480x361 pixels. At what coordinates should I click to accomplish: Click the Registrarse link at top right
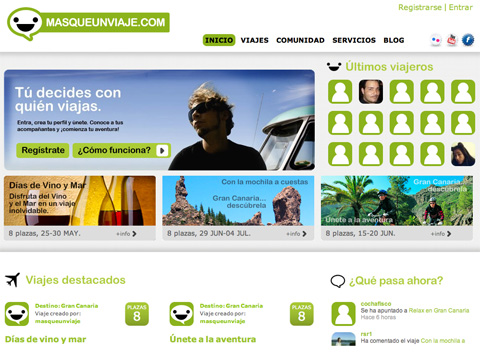click(x=420, y=7)
